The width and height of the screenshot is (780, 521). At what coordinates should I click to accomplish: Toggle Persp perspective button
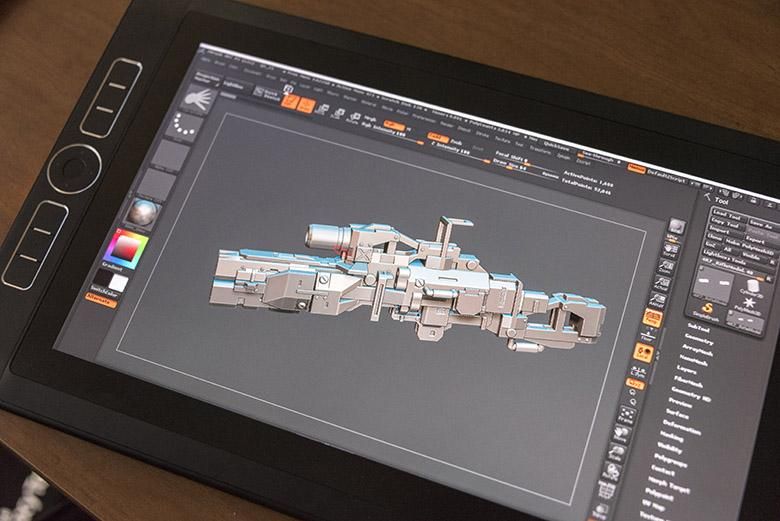[x=652, y=317]
